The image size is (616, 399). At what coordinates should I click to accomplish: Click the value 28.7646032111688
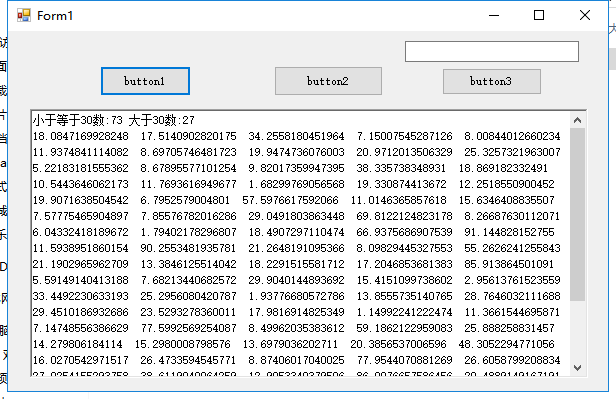[x=512, y=296]
